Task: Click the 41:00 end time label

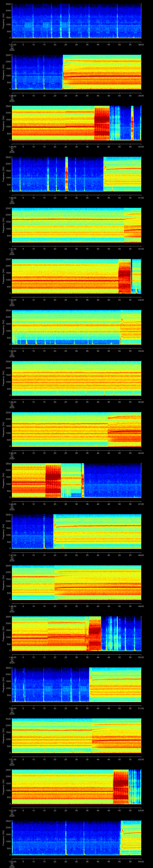Action: coord(141,198)
